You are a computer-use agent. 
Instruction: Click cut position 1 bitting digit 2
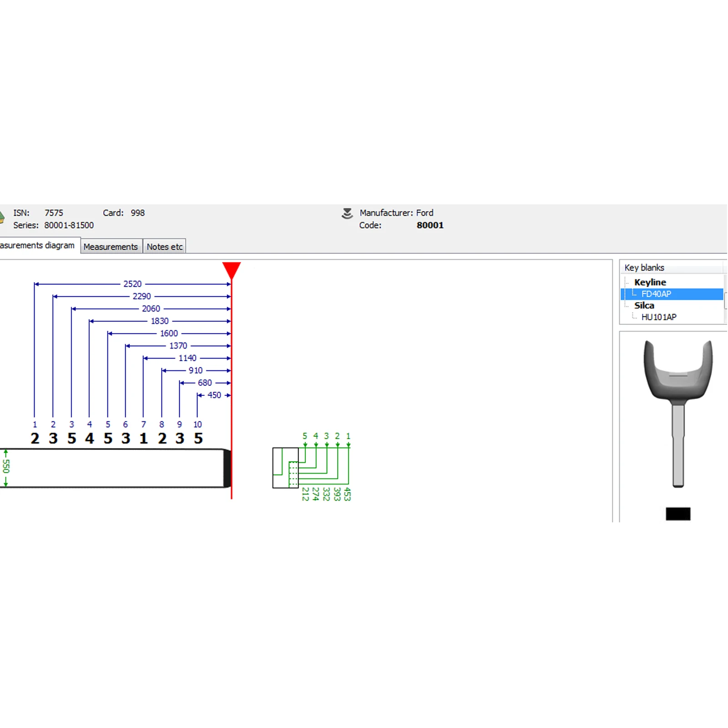(35, 439)
